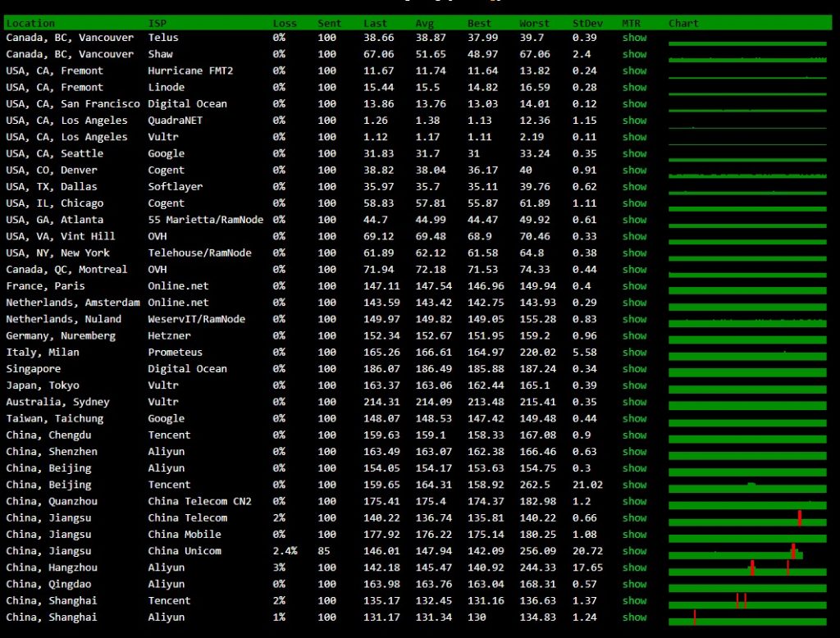840x638 pixels.
Task: Click the latency chart for Tencent Shanghai
Action: [x=747, y=602]
